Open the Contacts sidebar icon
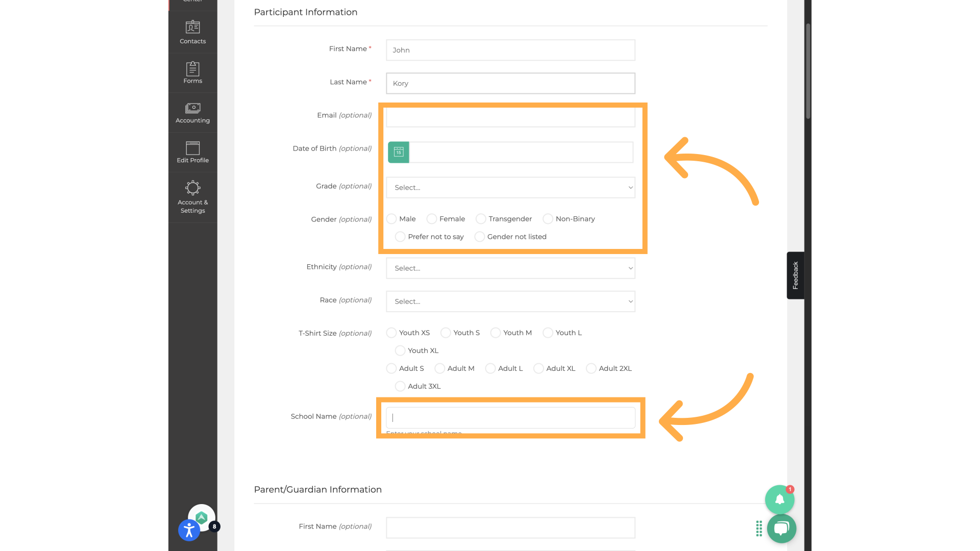Viewport: 980px width, 551px height. (192, 32)
